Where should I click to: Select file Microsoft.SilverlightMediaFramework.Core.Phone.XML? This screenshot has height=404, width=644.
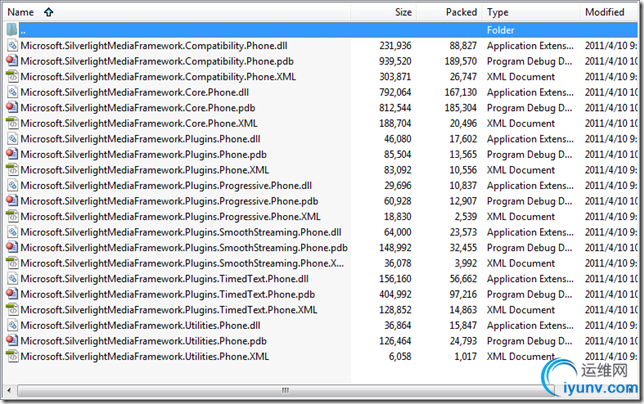139,124
